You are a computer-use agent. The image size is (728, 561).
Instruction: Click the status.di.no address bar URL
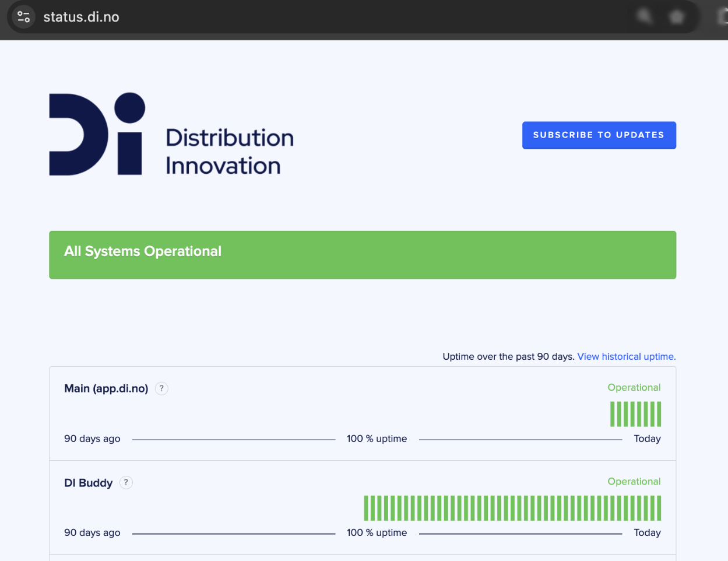tap(81, 17)
